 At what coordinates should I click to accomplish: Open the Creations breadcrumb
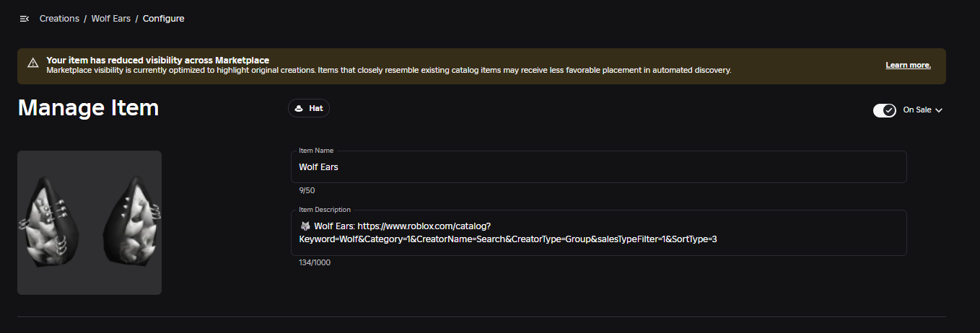59,19
